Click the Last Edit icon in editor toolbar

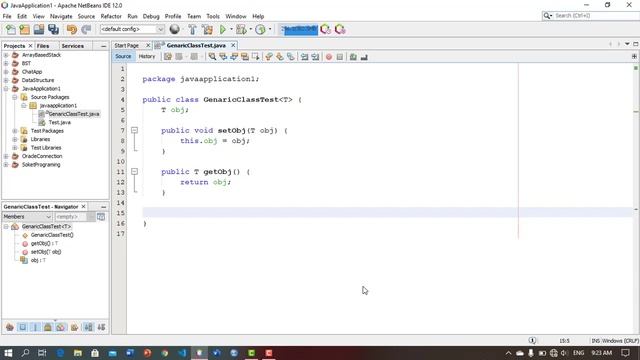tap(168, 57)
